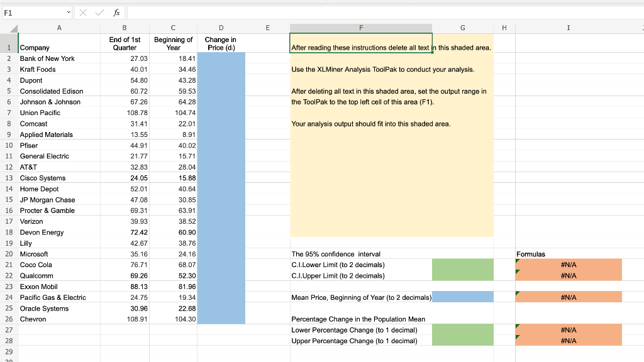Select the 'Consolidated Edison' cell
Viewport: 644px width, 362px height.
(59, 91)
